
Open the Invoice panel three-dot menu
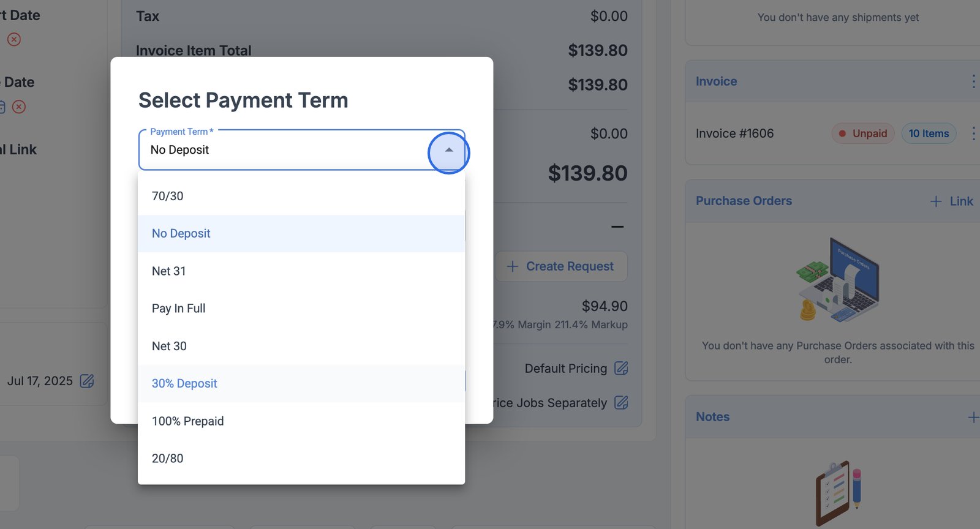(973, 81)
